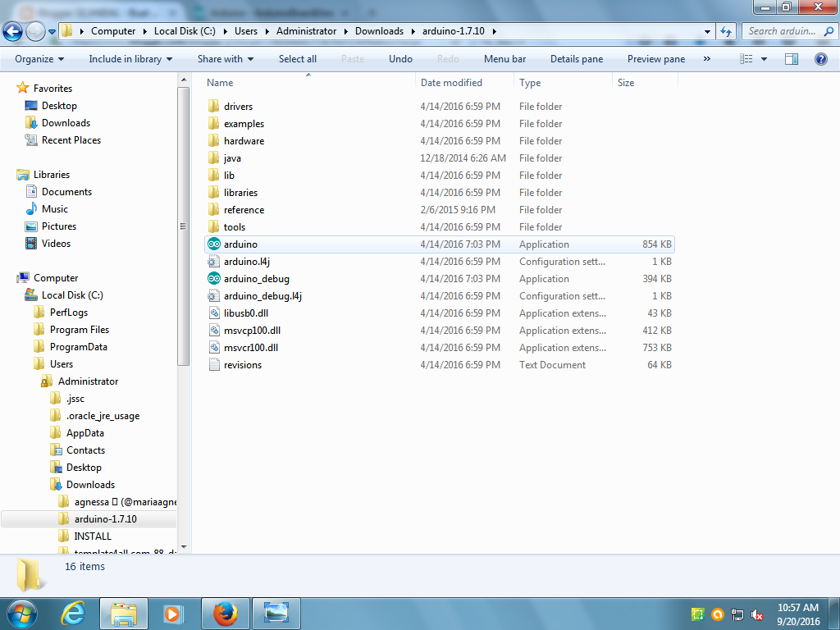Select the libraries folder row

[440, 192]
